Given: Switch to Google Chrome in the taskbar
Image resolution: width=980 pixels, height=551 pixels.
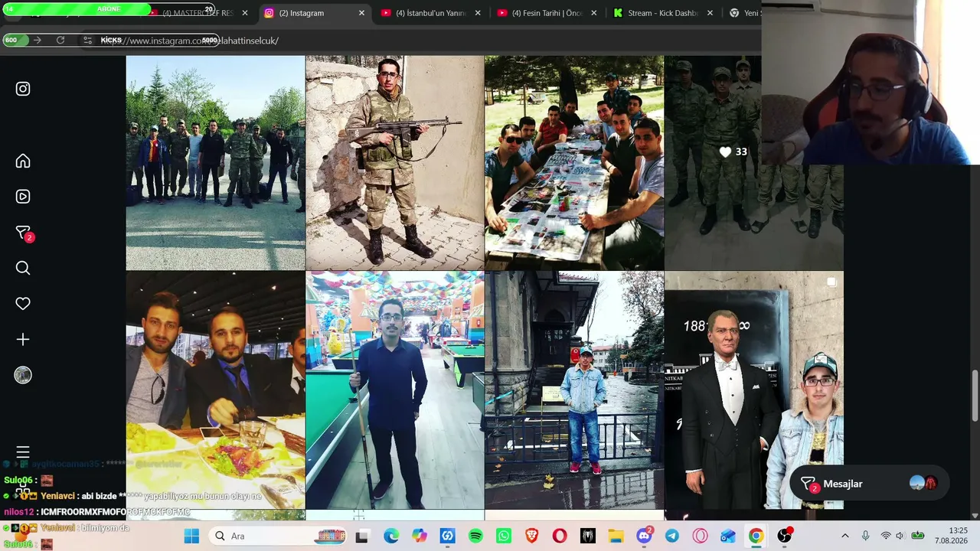Looking at the screenshot, I should point(756,536).
